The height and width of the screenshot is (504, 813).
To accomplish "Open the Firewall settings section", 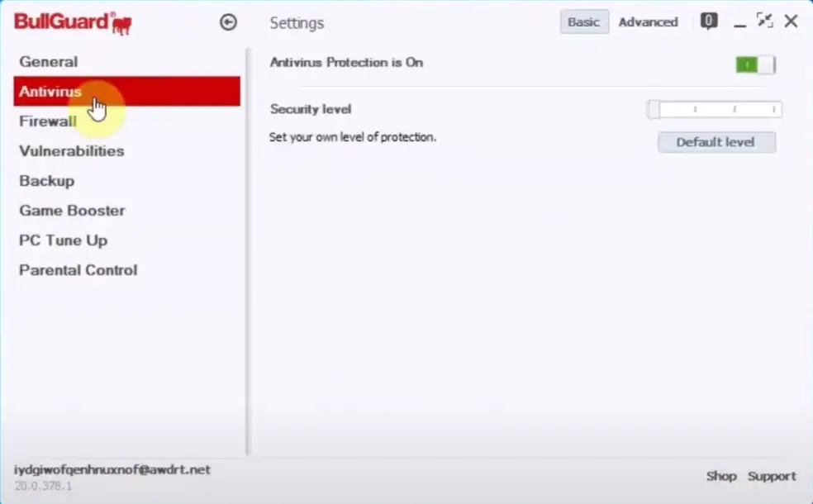I will click(48, 121).
